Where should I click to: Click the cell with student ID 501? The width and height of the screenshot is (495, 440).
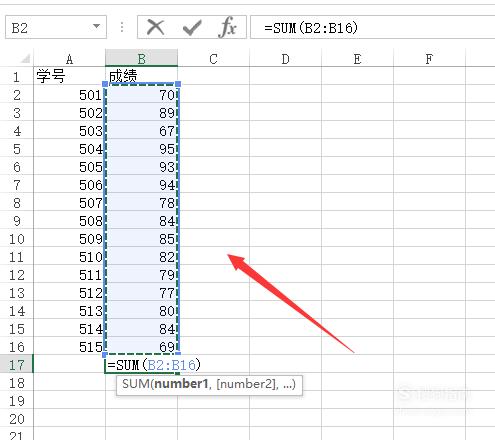[69, 95]
